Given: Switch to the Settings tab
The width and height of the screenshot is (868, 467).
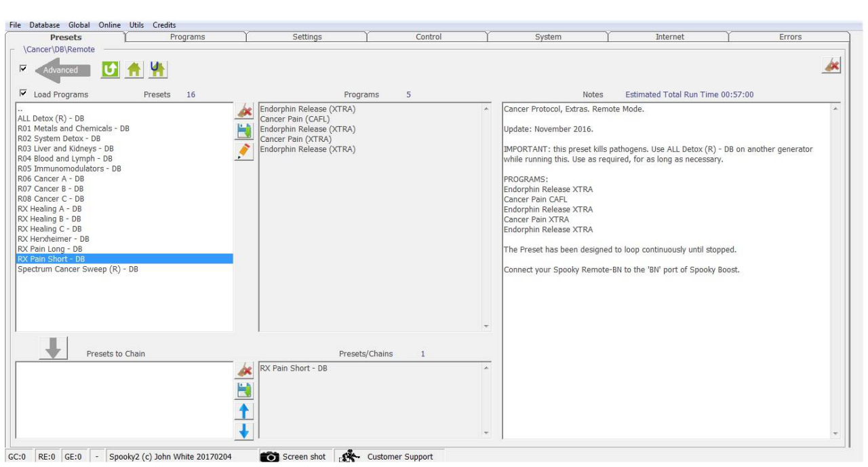Looking at the screenshot, I should [x=307, y=37].
